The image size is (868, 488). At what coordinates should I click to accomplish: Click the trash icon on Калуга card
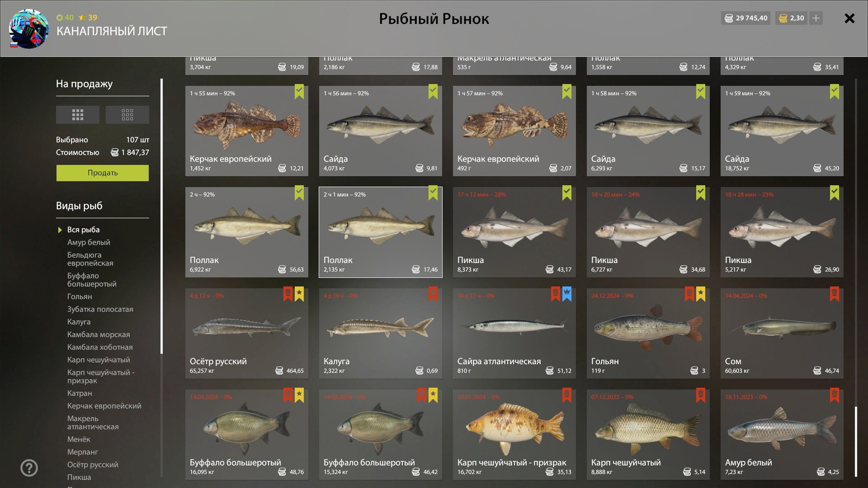[x=433, y=294]
